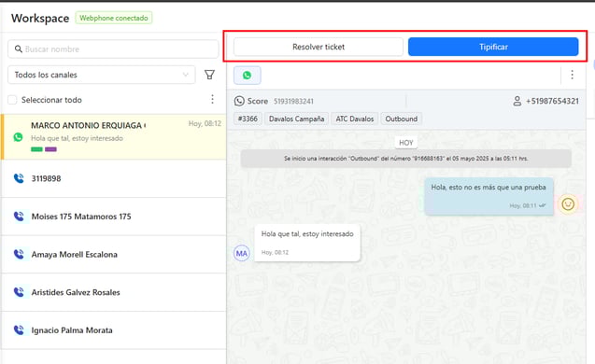This screenshot has width=595, height=364.
Task: Click WhatsApp icon next to Score
Action: point(239,101)
